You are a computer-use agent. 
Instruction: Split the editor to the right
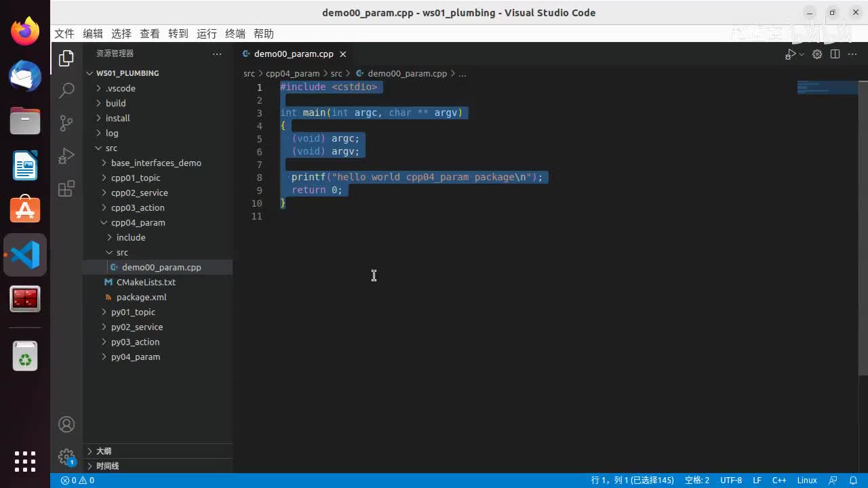[835, 54]
